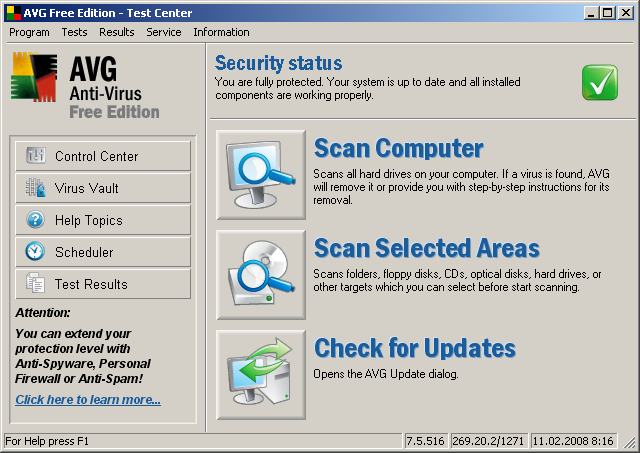Open the Scheduler
Viewport: 640px width, 453px height.
103,252
